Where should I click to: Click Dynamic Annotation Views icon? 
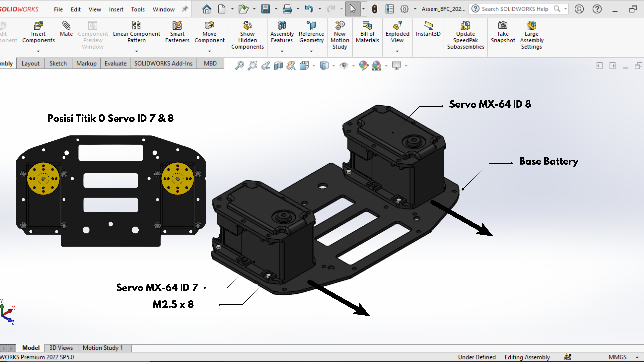[x=291, y=66]
